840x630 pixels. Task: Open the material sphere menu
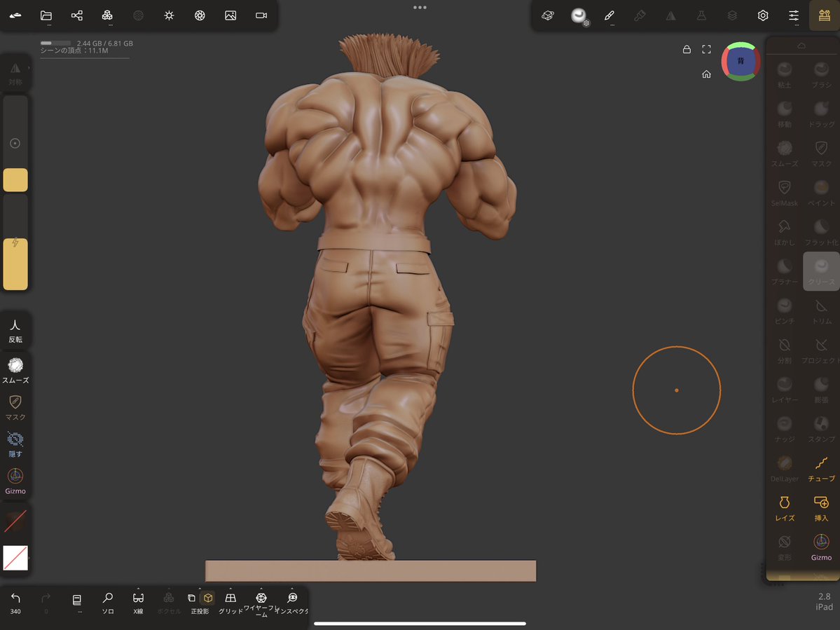click(x=579, y=15)
